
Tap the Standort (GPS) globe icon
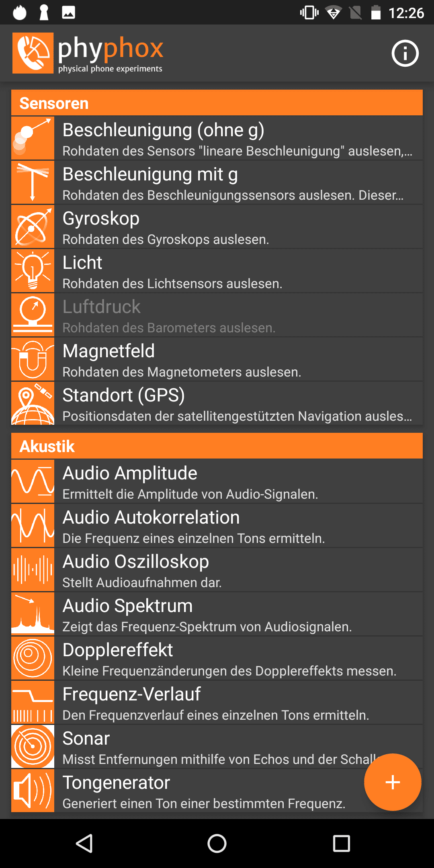[x=33, y=403]
